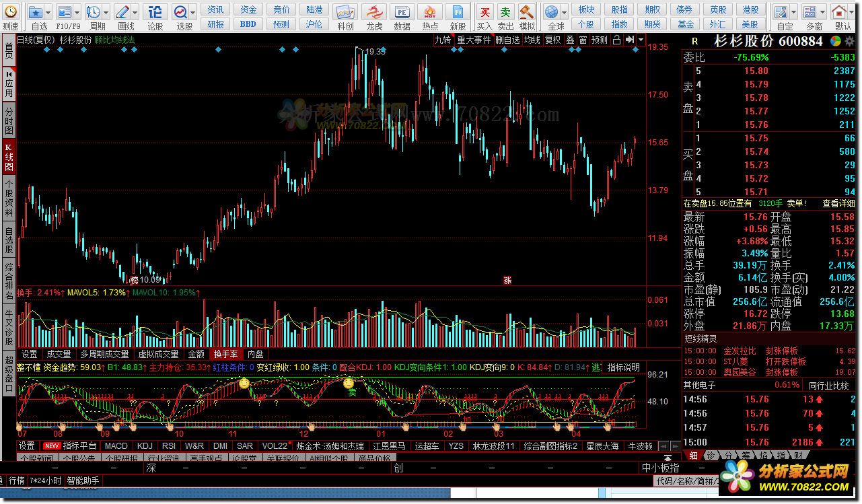Viewport: 862px width, 504px height.
Task: Open the 科创 board icon
Action: [345, 12]
